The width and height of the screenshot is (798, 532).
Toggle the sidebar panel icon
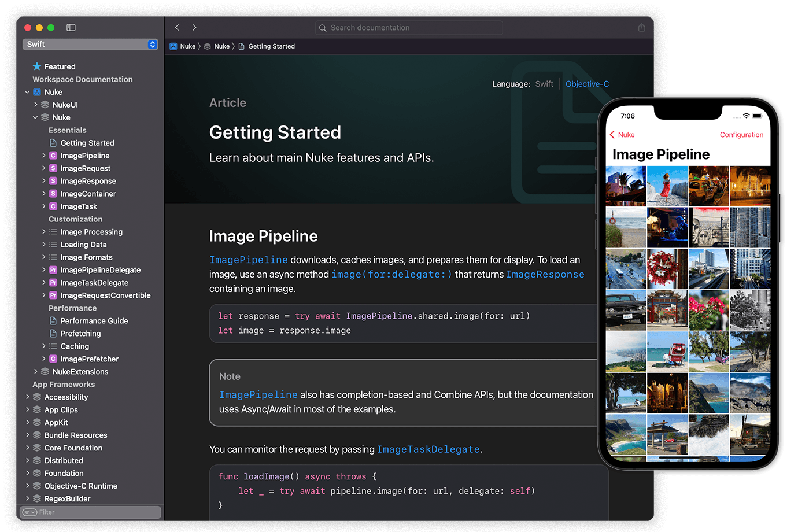pos(71,28)
